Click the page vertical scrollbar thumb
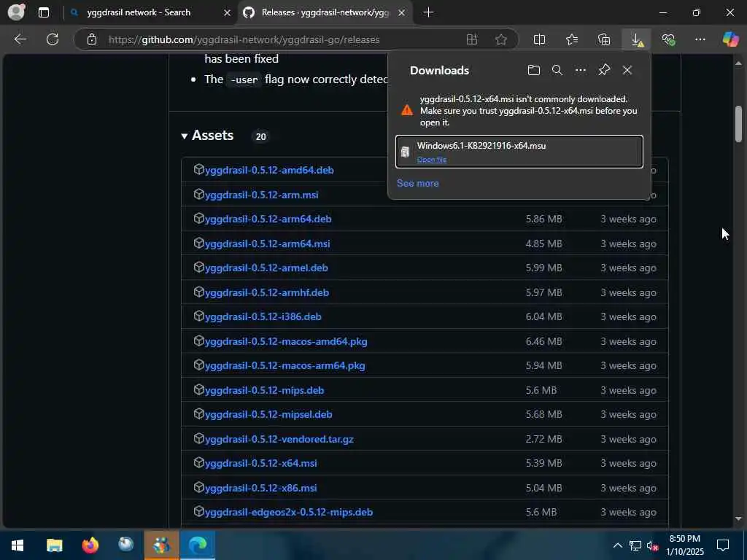This screenshot has height=560, width=747. tap(738, 124)
